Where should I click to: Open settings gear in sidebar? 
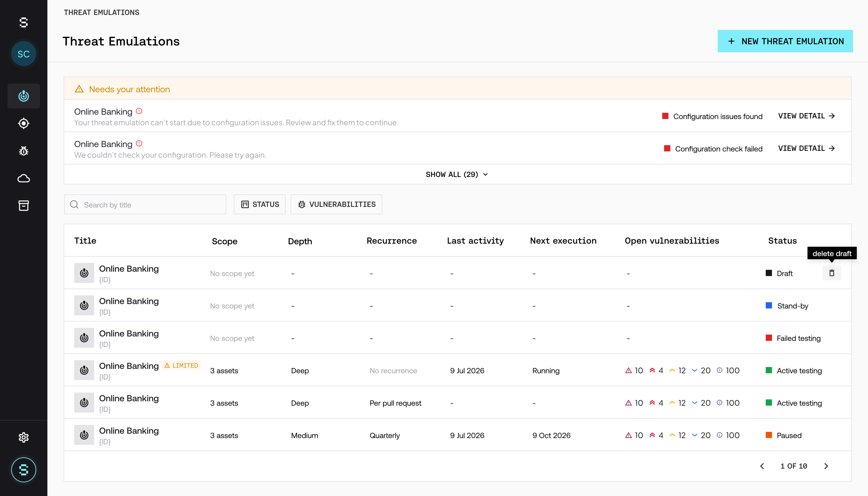(23, 437)
